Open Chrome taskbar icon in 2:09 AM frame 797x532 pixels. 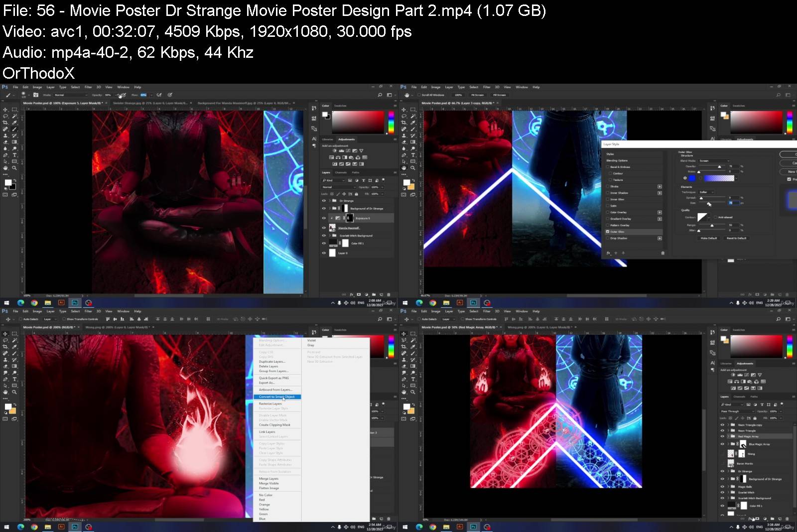tap(34, 303)
